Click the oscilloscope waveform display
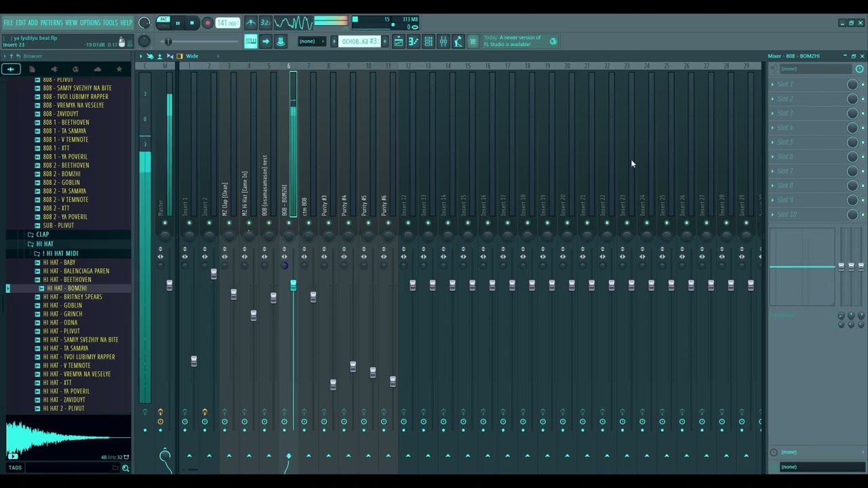 pyautogui.click(x=294, y=22)
